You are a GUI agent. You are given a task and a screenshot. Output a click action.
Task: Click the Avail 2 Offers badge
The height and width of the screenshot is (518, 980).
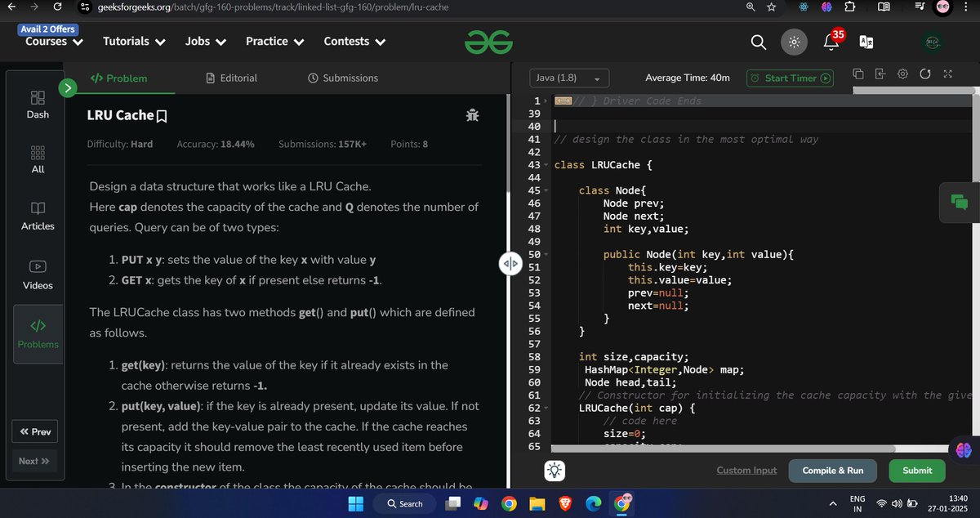48,29
